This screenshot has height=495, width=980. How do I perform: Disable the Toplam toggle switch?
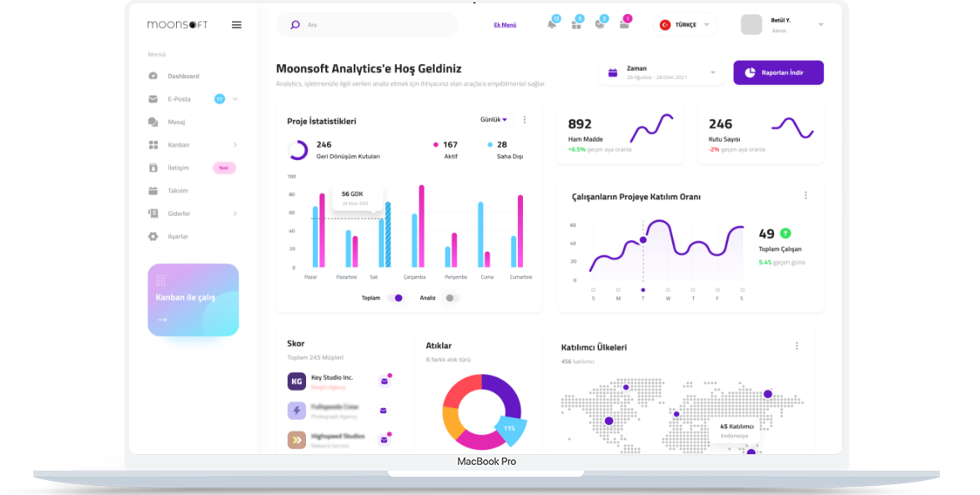395,297
